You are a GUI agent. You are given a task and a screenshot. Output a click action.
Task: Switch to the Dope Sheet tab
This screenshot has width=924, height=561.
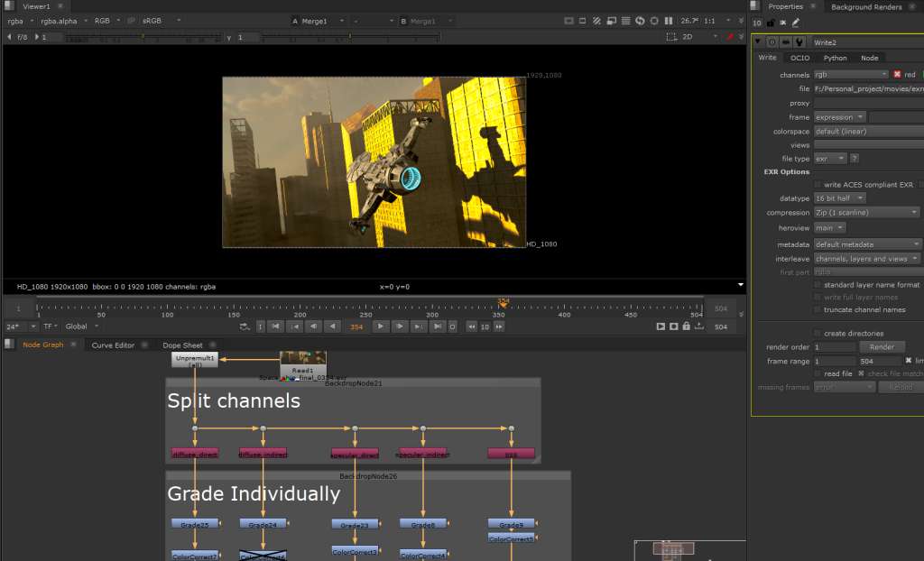(x=182, y=345)
